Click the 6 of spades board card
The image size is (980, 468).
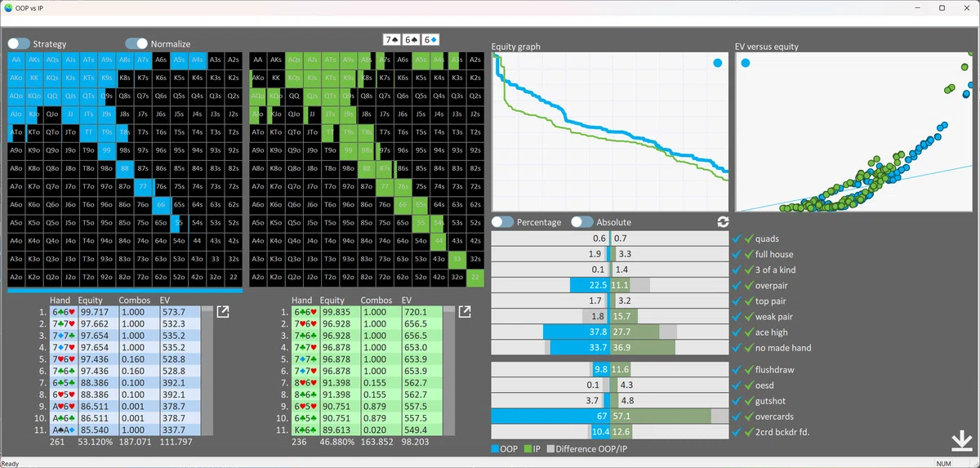[412, 39]
